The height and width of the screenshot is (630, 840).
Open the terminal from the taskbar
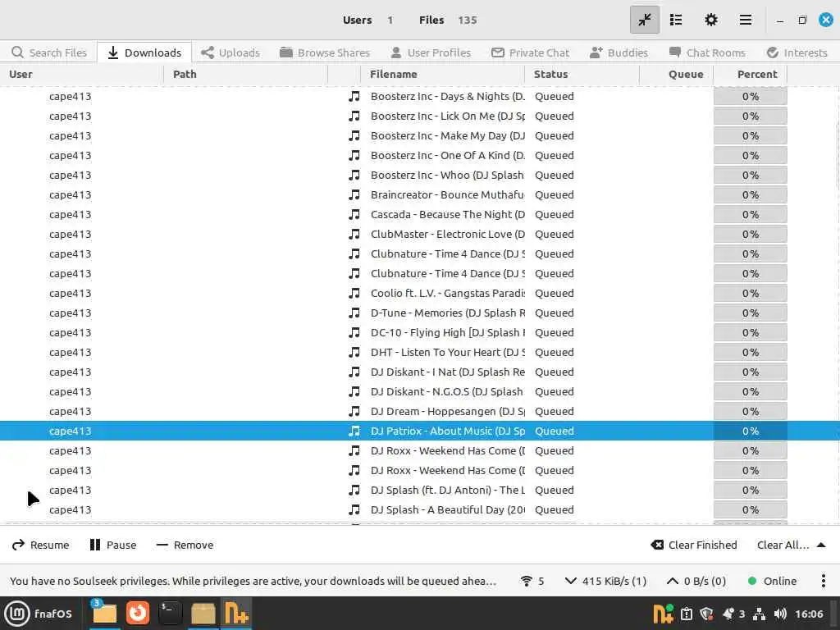pyautogui.click(x=171, y=614)
